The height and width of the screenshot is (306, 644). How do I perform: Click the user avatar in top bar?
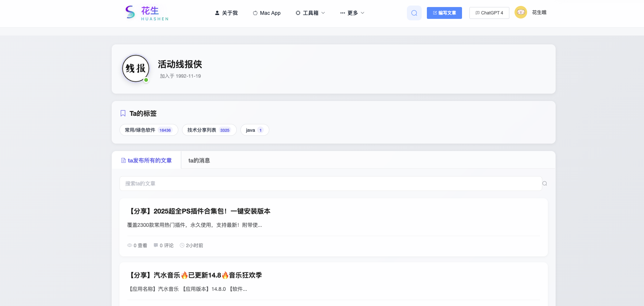click(520, 13)
